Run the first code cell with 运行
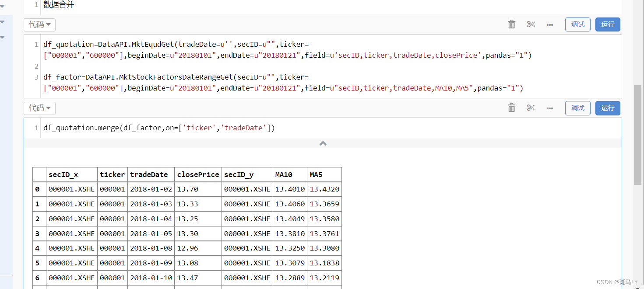The height and width of the screenshot is (289, 644). [608, 24]
